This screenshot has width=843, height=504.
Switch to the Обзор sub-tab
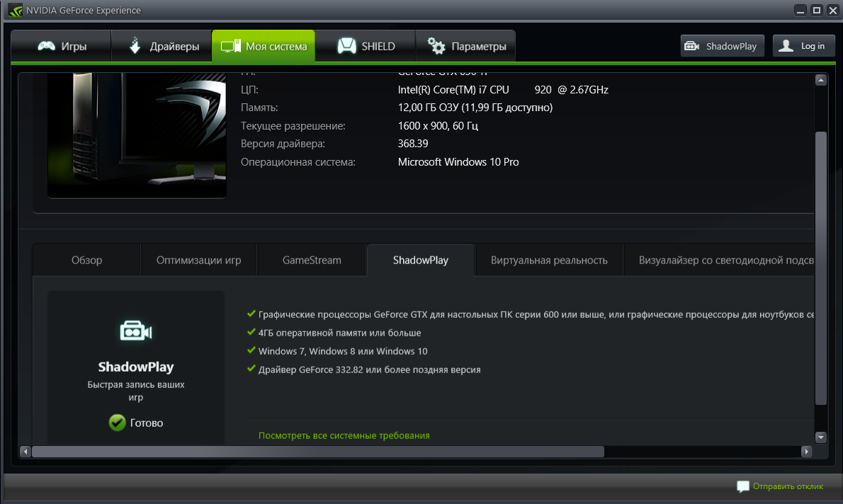point(86,260)
